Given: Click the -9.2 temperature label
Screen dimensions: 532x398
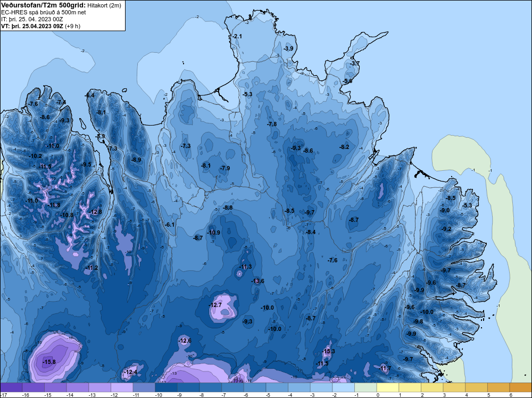Looking at the screenshot, I should 446,229.
